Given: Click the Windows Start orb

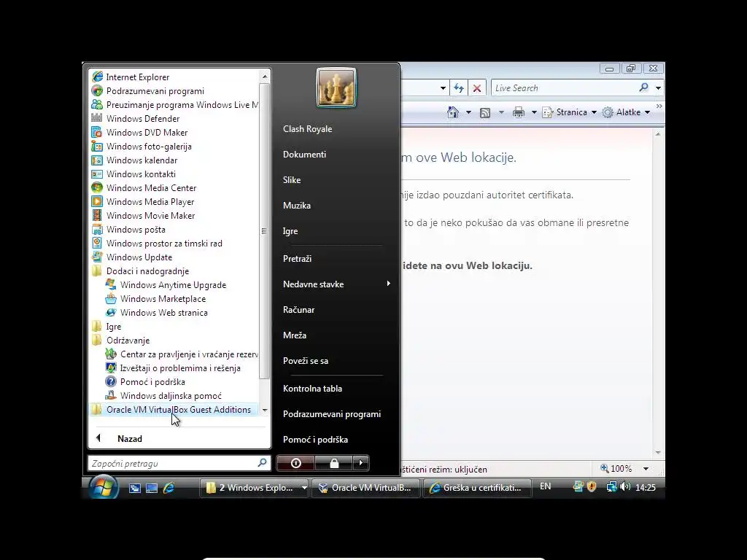Looking at the screenshot, I should (102, 486).
